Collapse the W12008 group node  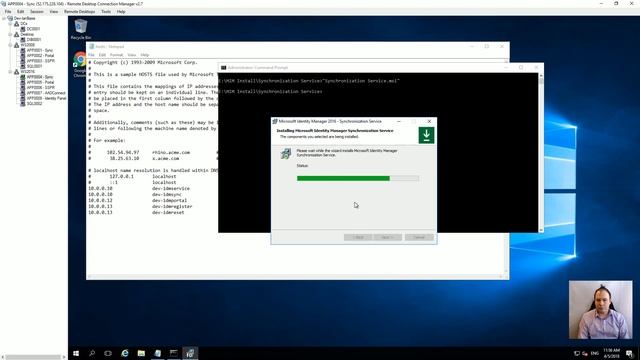tap(10, 45)
